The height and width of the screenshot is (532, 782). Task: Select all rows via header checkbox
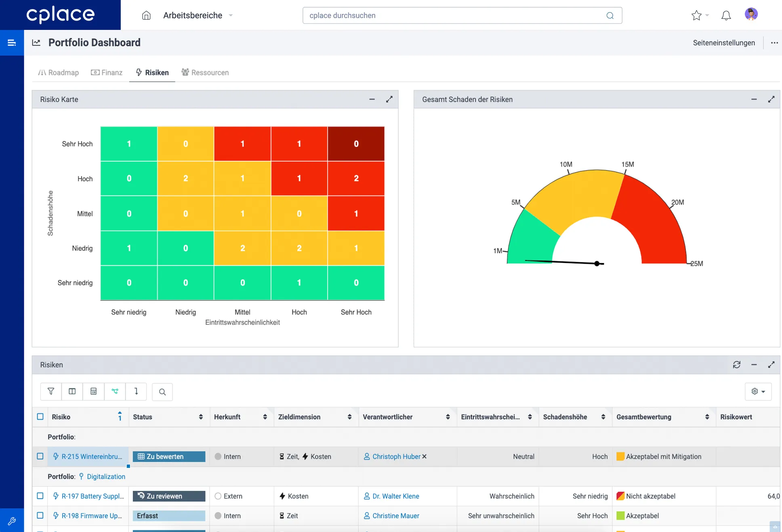coord(40,417)
